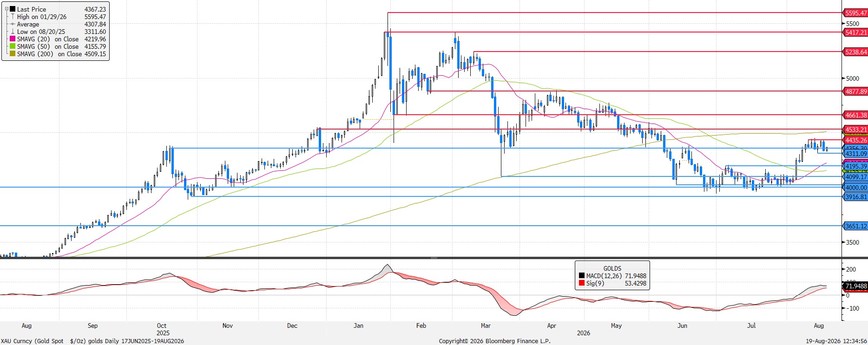Click the olive SMAVG (200) swatch

[x=13, y=54]
